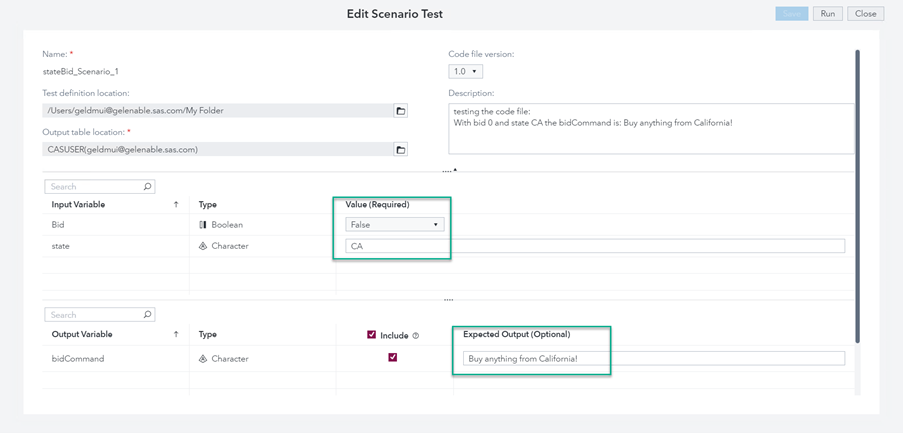Open Bid value False dropdown
903x433 pixels.
(395, 225)
